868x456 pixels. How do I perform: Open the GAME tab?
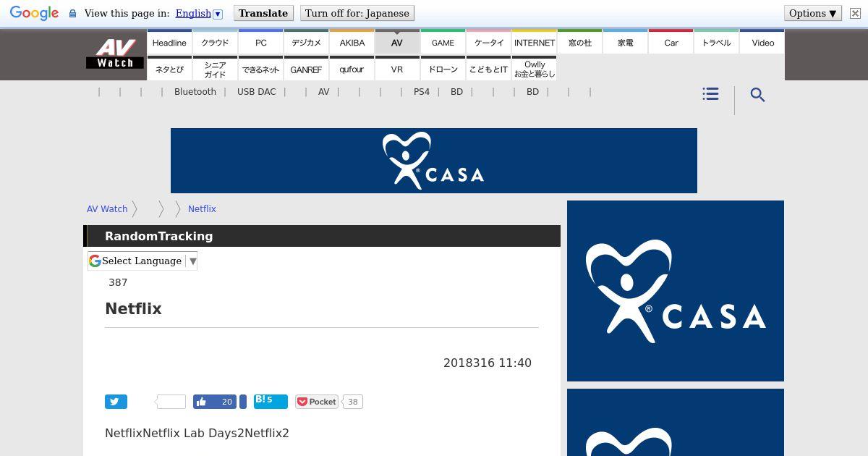(x=443, y=42)
